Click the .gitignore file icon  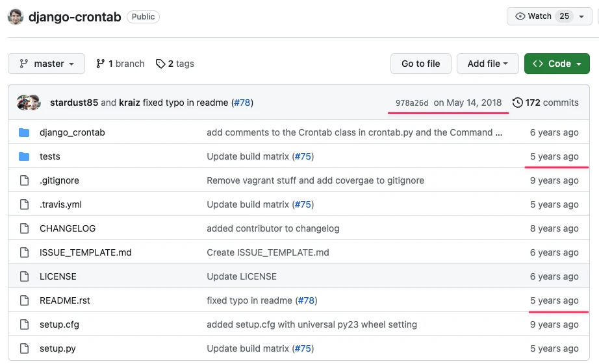[24, 180]
